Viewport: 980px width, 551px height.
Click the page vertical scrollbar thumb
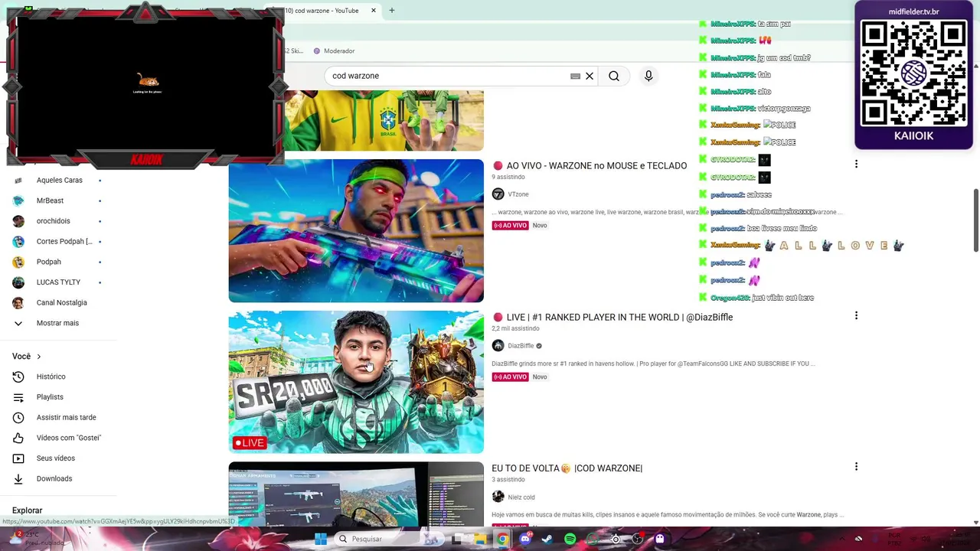(975, 220)
